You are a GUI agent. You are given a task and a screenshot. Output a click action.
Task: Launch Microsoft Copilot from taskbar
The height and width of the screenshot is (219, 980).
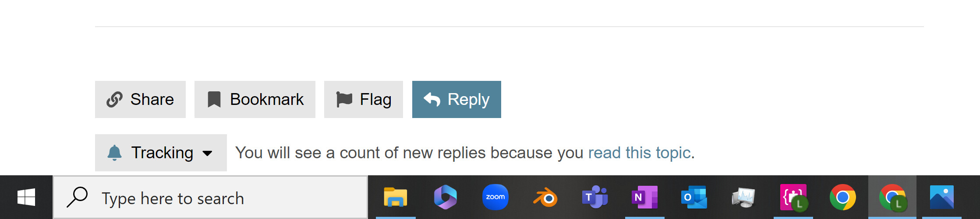446,197
